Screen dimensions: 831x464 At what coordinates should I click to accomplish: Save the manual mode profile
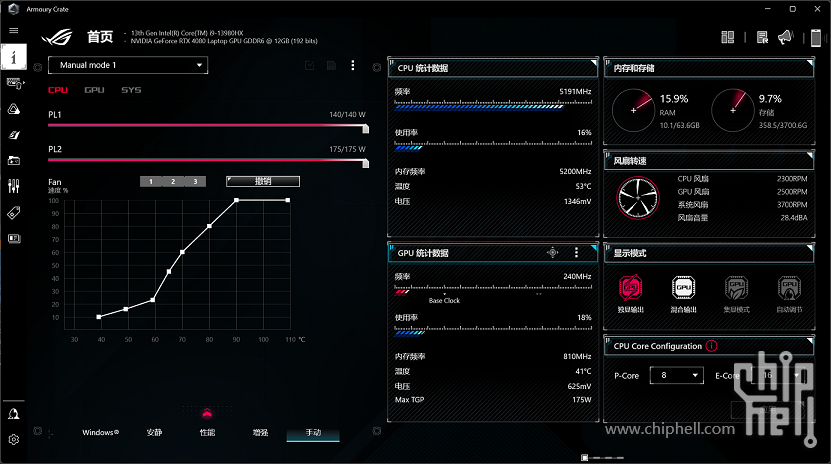pyautogui.click(x=331, y=65)
